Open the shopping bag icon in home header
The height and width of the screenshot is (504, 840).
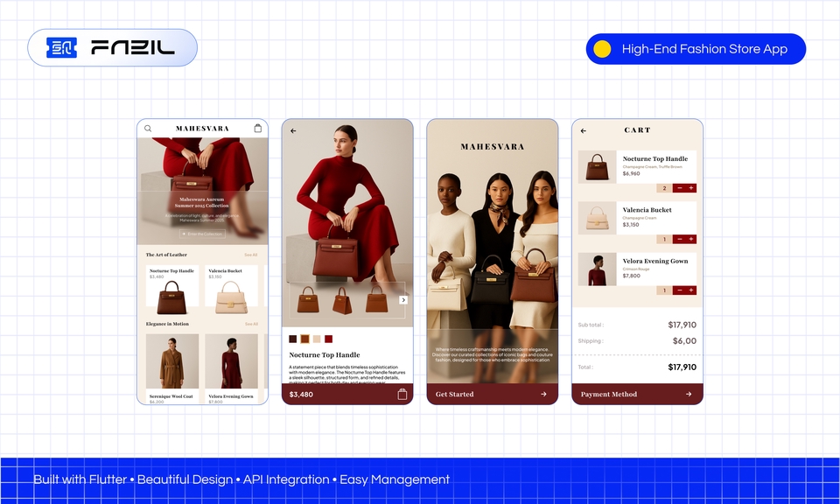coord(257,129)
